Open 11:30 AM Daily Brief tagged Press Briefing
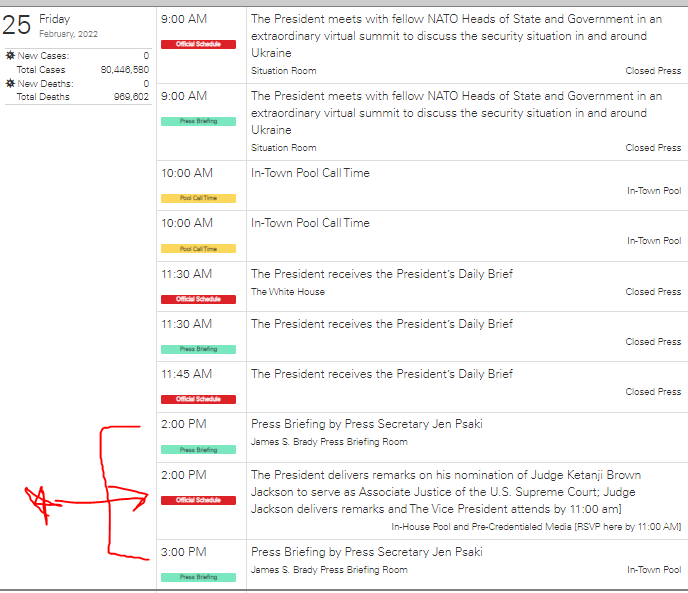Image resolution: width=688 pixels, height=593 pixels. [382, 324]
